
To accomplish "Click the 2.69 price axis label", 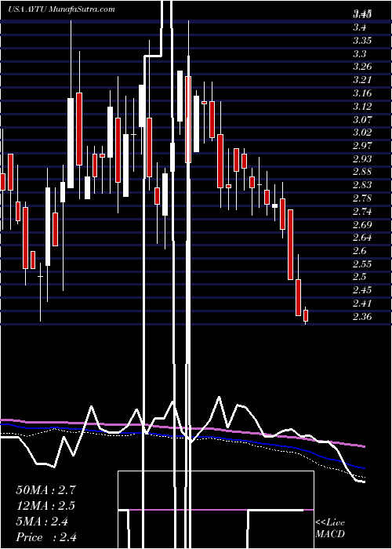I will 362,224.
